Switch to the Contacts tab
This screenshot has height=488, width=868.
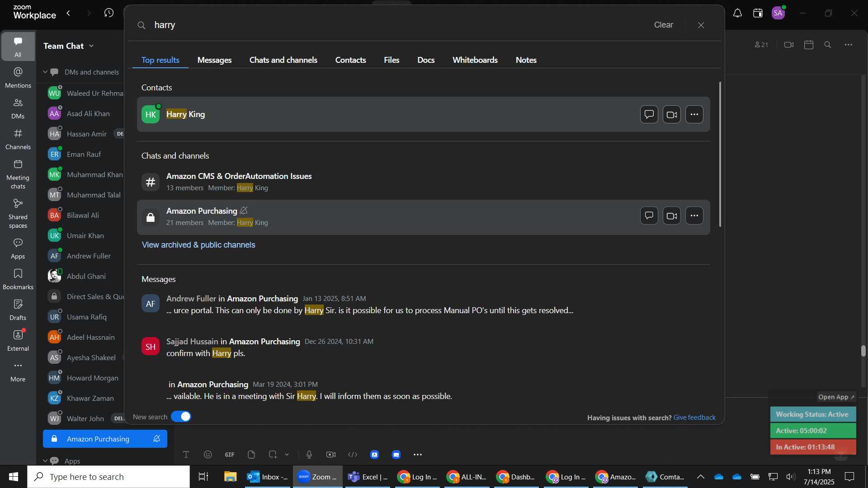tap(350, 60)
